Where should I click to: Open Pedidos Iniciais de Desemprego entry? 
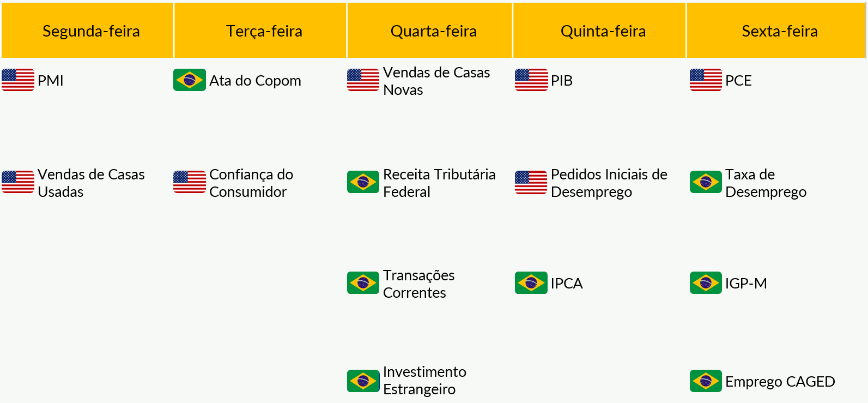(x=609, y=183)
